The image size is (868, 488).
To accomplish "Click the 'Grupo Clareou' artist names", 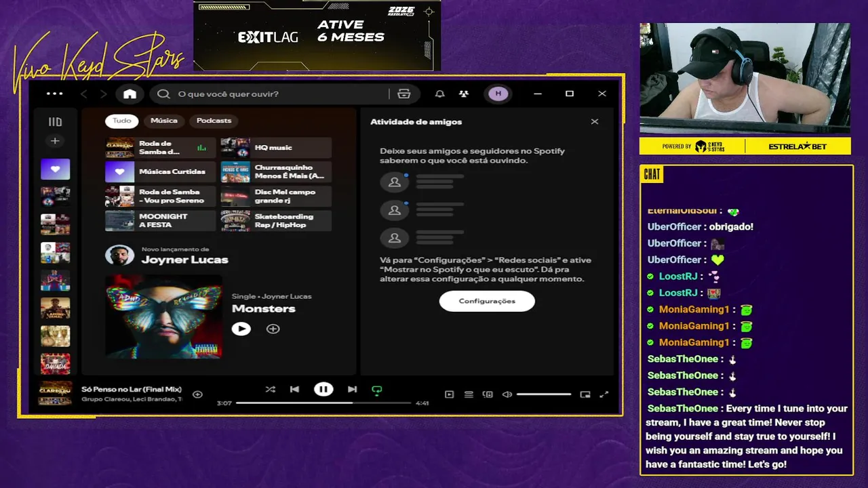I will [132, 400].
